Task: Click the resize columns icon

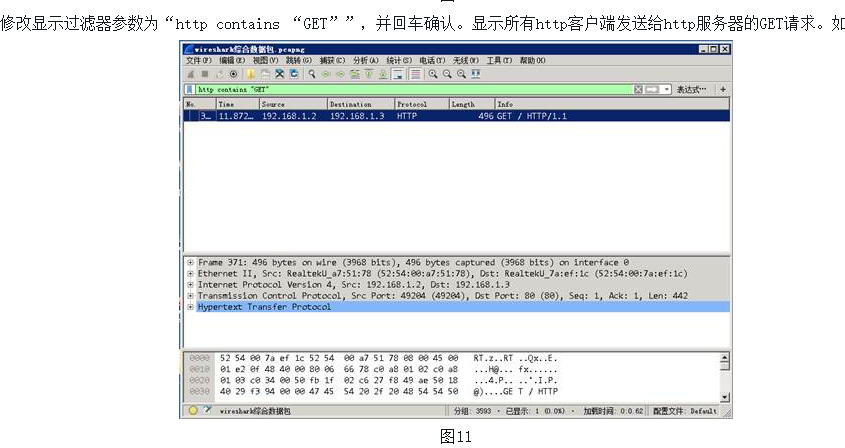Action: coord(476,74)
